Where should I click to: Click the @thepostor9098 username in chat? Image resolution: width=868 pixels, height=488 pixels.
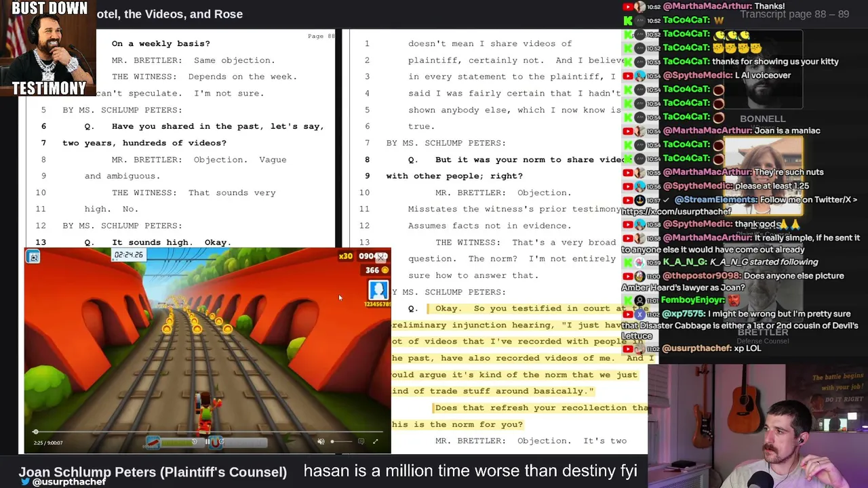coord(701,276)
